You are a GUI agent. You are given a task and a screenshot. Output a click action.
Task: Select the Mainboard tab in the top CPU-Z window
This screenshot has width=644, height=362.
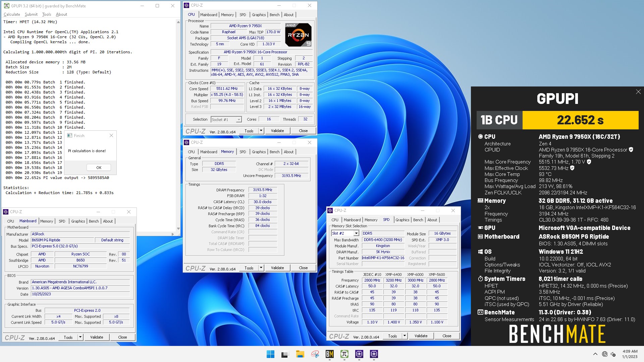[209, 15]
